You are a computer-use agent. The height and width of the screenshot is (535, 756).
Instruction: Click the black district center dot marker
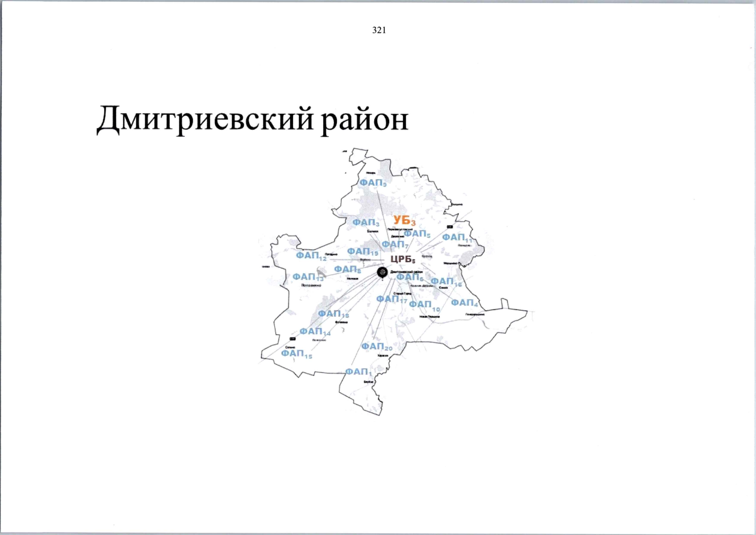[383, 272]
